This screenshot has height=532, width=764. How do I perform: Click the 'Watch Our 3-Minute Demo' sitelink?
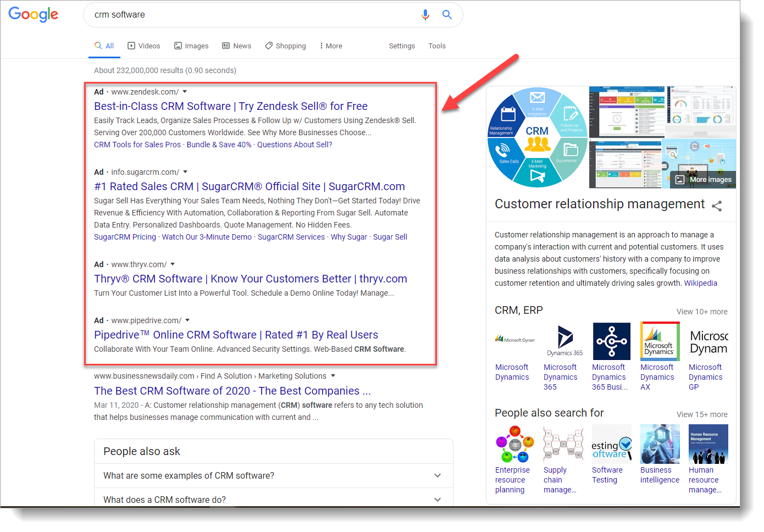(207, 237)
